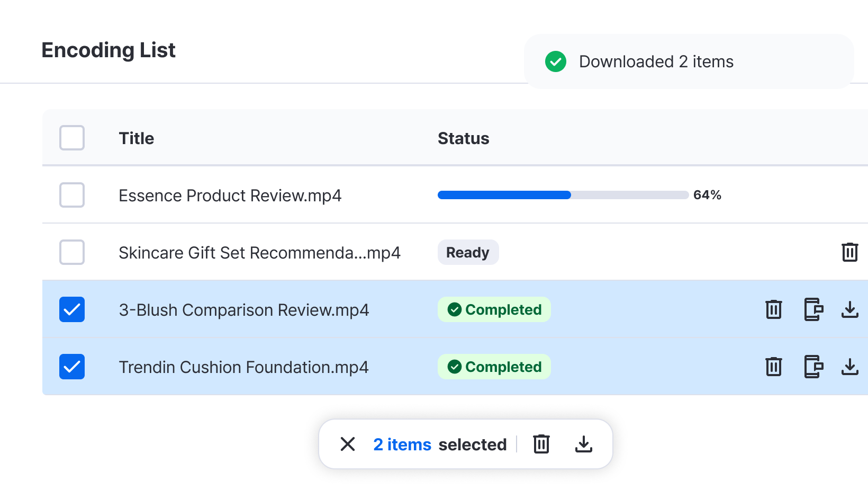Download Trendin Cushion Foundation.mp4
The width and height of the screenshot is (868, 489).
[x=849, y=367]
